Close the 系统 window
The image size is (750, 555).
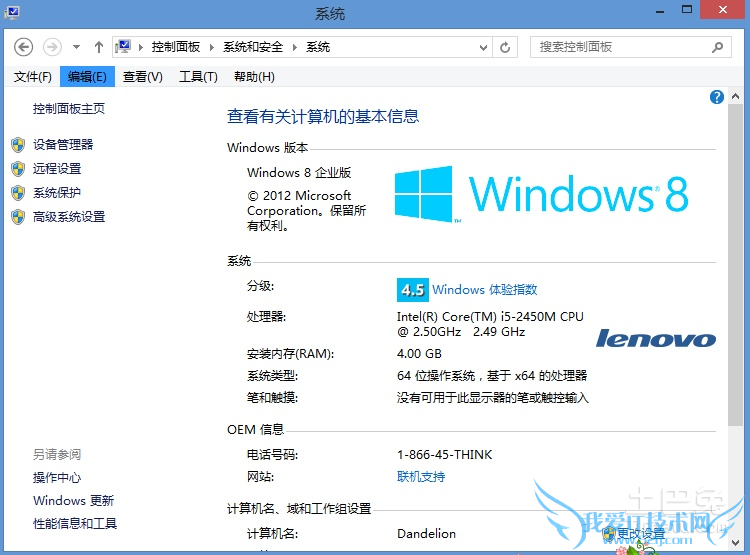[723, 10]
